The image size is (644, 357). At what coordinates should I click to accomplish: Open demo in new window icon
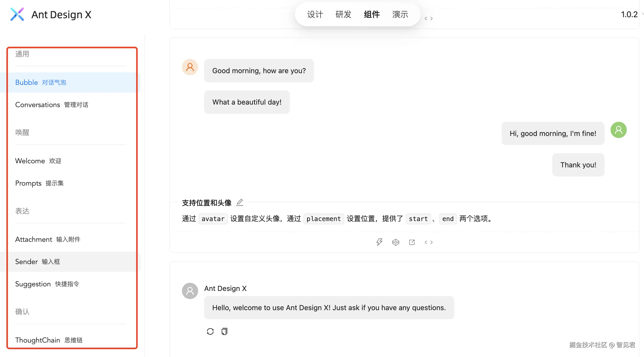coord(412,242)
